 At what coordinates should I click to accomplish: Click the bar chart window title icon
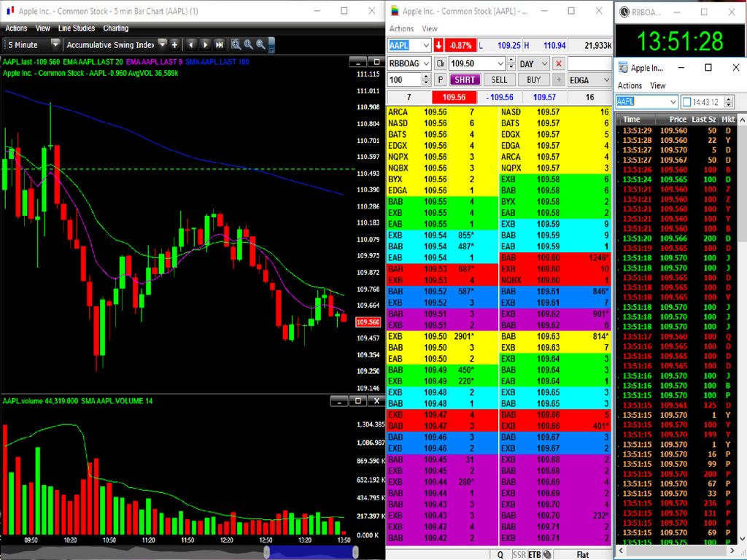(10, 10)
